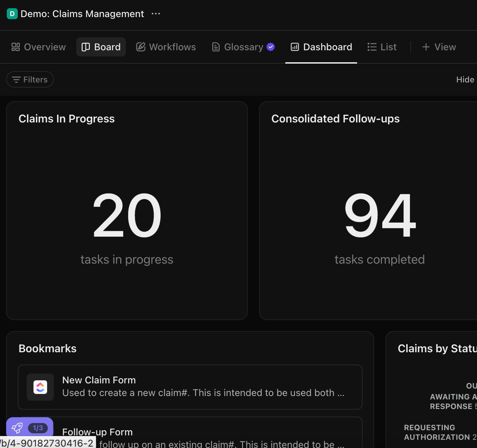Image resolution: width=477 pixels, height=448 pixels.
Task: Open the Filters button
Action: click(x=30, y=79)
